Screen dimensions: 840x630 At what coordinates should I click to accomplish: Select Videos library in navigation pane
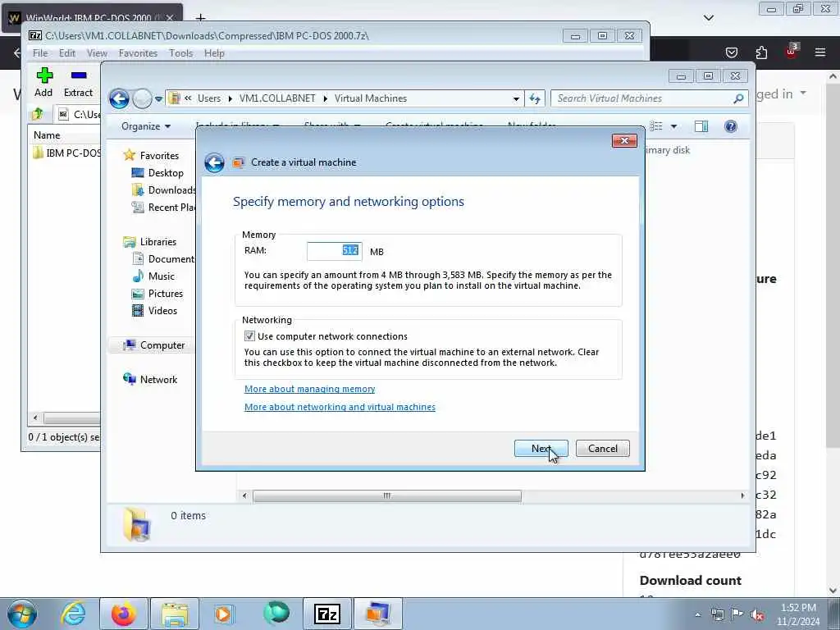[x=162, y=311]
